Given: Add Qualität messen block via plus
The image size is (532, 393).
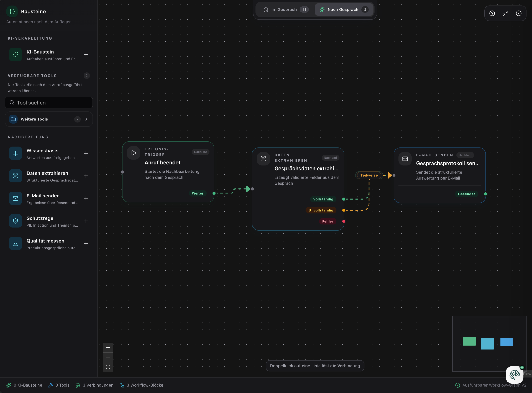Looking at the screenshot, I should pyautogui.click(x=86, y=243).
